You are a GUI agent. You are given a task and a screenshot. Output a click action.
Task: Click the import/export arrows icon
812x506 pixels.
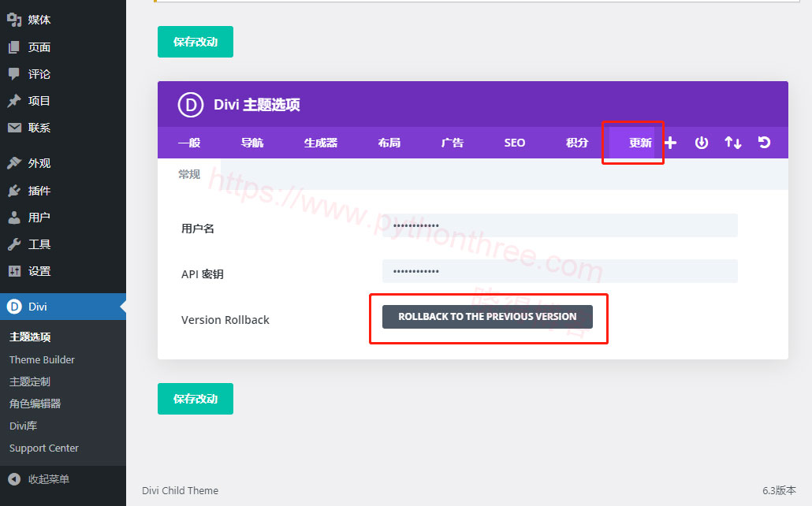[732, 143]
